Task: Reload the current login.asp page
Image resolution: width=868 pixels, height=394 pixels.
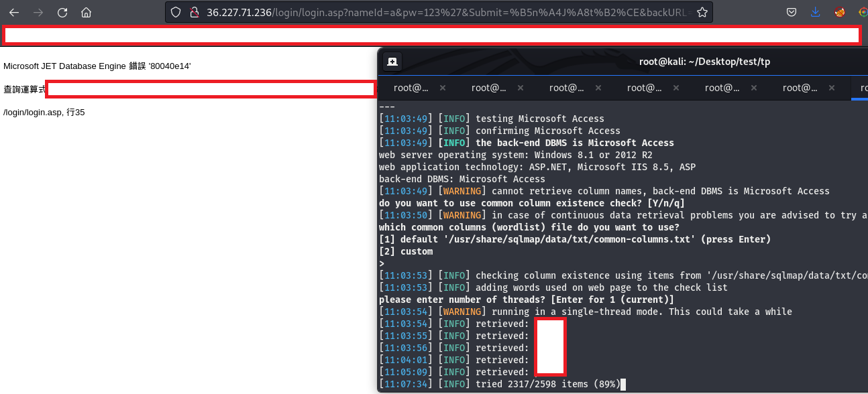Action: point(62,12)
